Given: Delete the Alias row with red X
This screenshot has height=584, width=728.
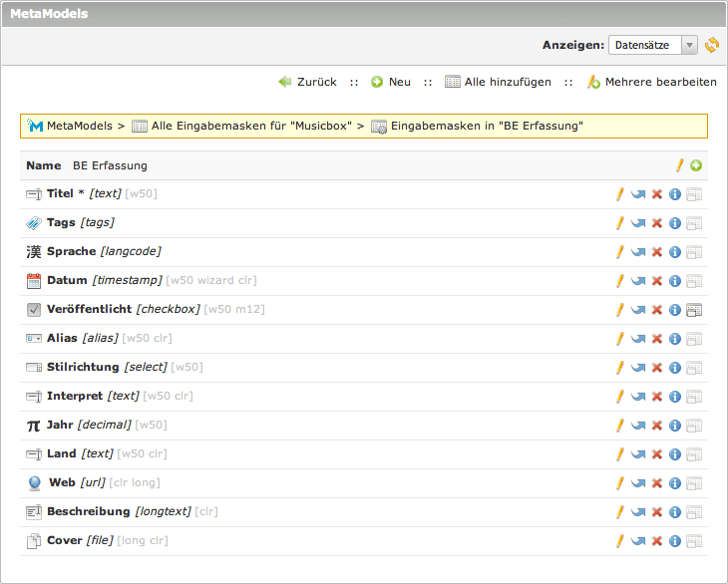Looking at the screenshot, I should tap(656, 339).
